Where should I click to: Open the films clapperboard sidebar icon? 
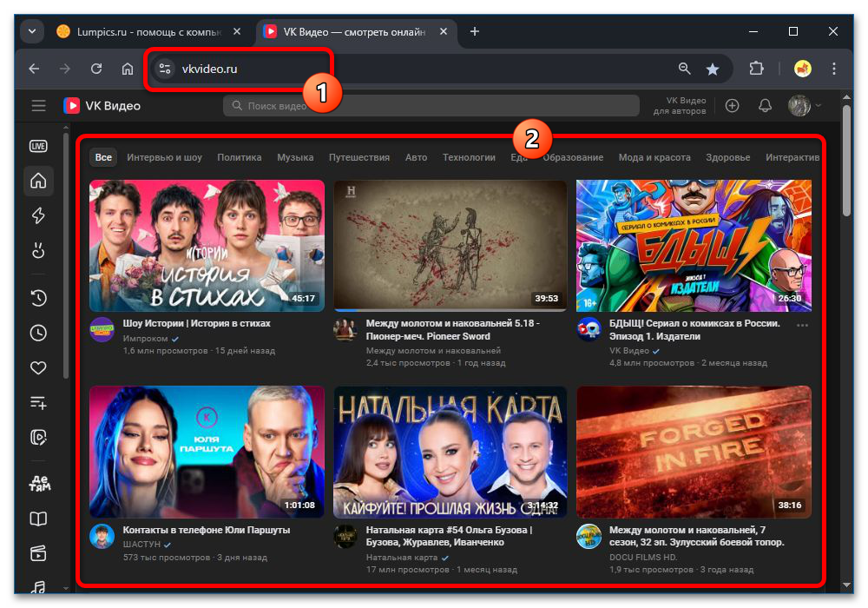38,553
